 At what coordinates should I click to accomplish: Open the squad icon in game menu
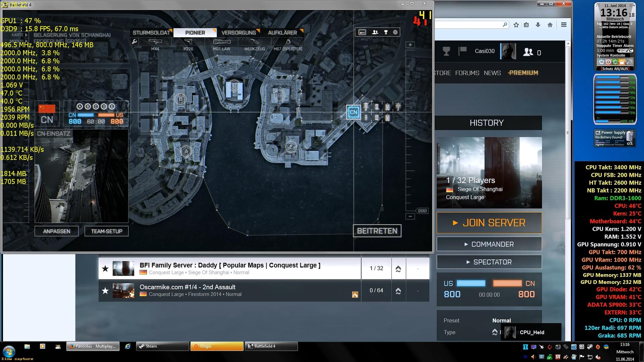click(375, 32)
